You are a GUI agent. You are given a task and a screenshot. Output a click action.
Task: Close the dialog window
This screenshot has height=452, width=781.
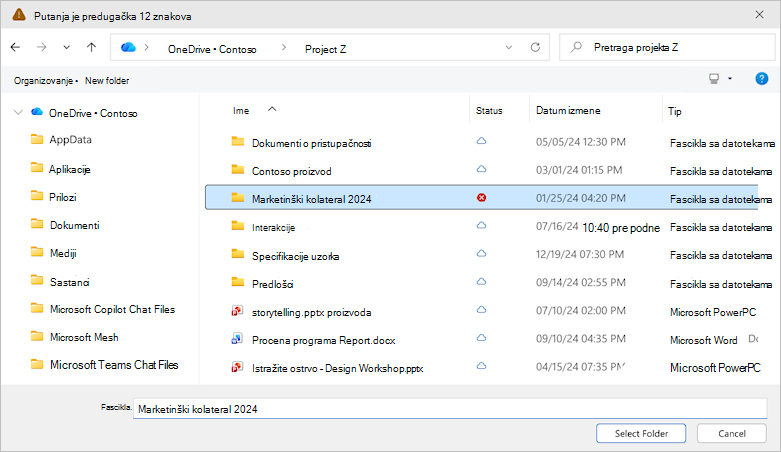[x=759, y=14]
